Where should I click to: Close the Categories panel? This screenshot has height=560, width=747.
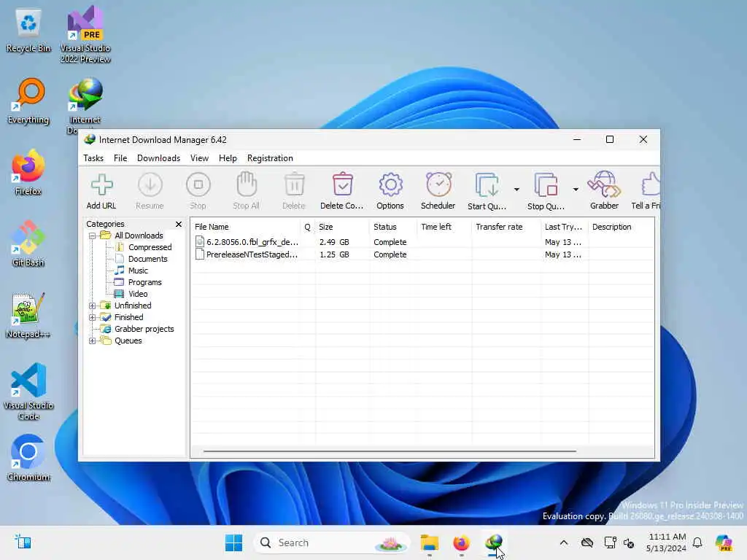[179, 224]
